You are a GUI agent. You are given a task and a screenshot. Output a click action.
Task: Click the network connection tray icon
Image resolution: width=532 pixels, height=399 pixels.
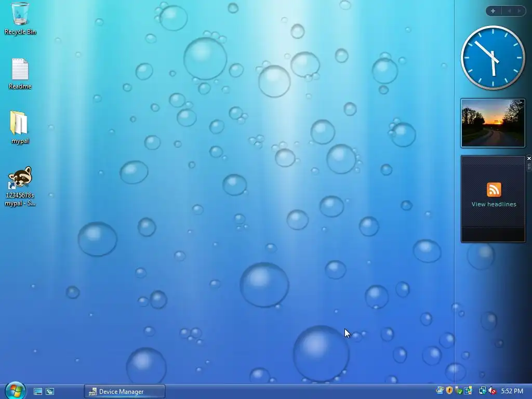(483, 391)
